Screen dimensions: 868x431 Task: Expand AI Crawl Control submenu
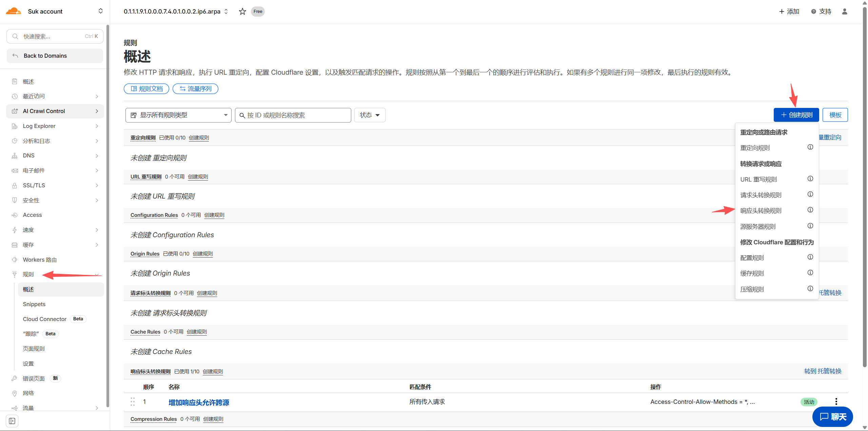[97, 111]
